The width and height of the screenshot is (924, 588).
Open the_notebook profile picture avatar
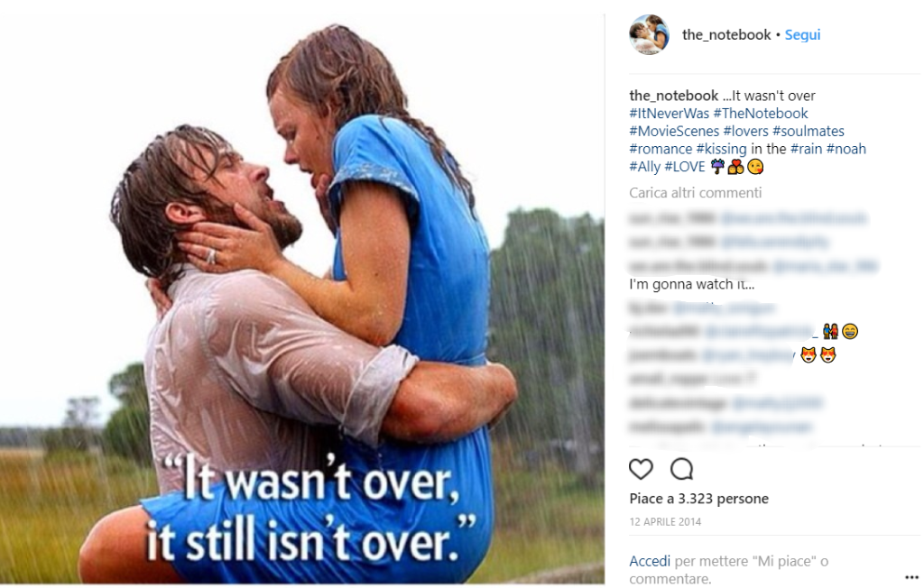[649, 35]
